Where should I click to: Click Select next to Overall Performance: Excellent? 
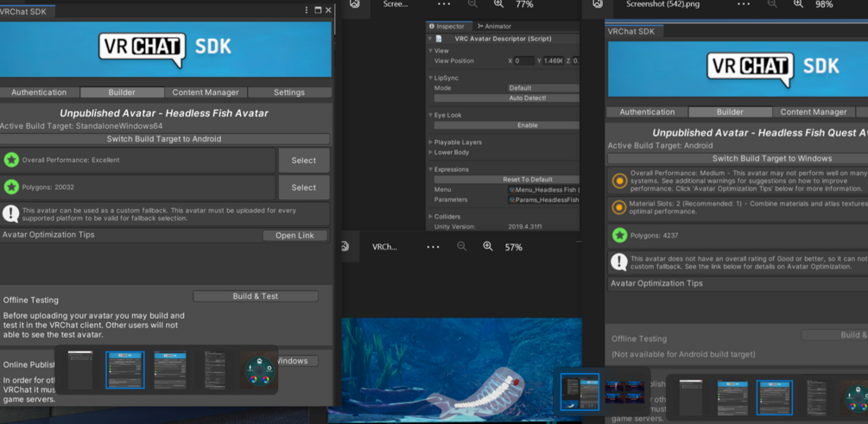pyautogui.click(x=303, y=160)
